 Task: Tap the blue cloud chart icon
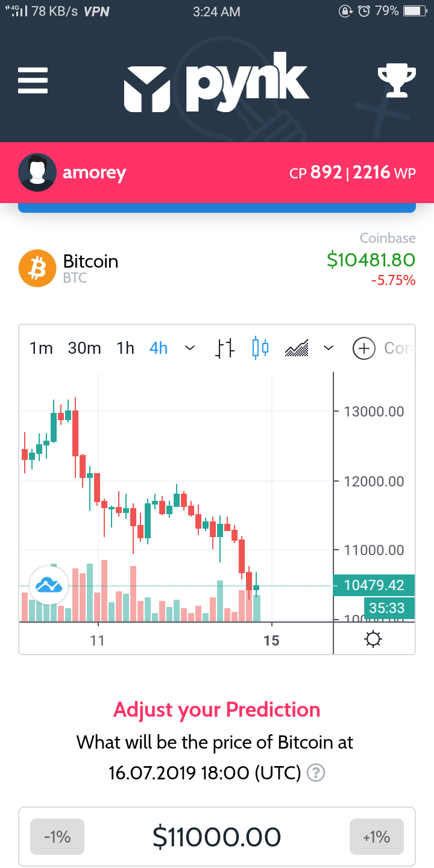[x=49, y=585]
